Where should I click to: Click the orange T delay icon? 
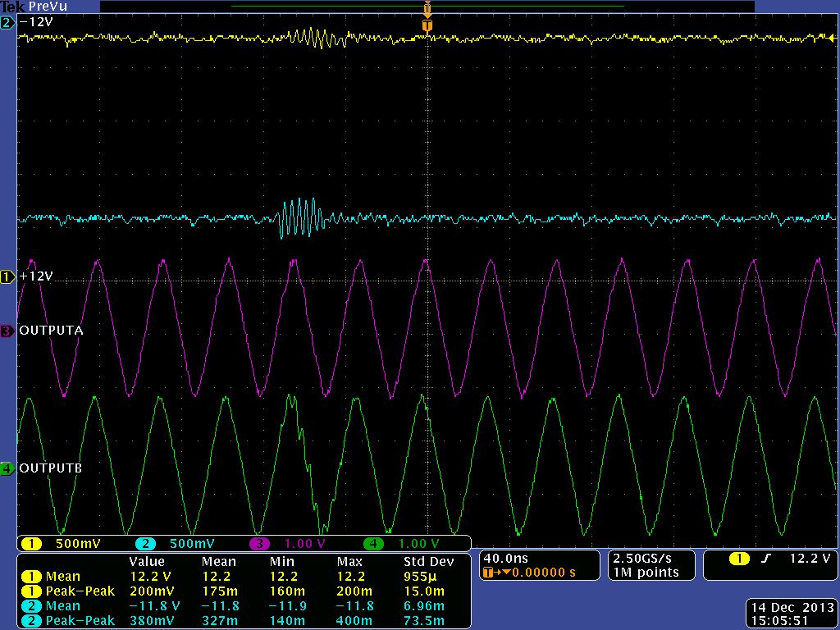pos(487,573)
